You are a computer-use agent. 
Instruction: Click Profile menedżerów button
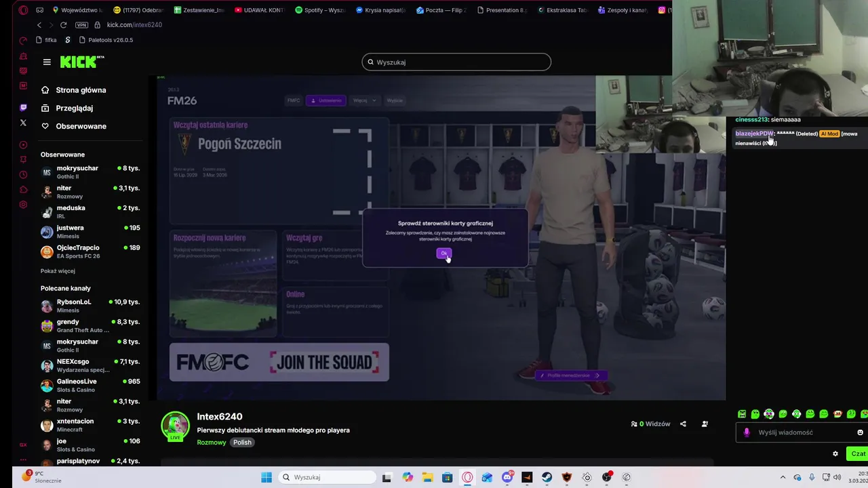tap(570, 375)
